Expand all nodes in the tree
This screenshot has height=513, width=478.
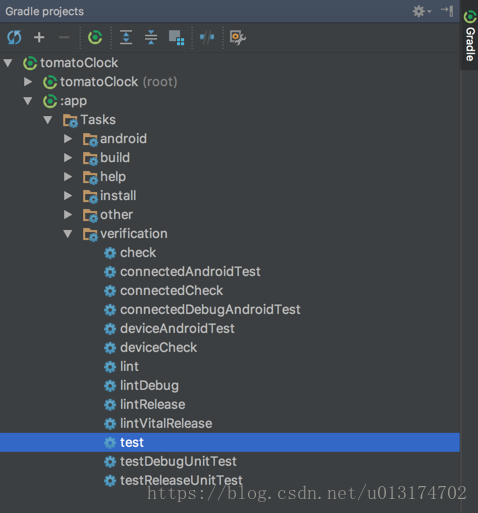(126, 37)
